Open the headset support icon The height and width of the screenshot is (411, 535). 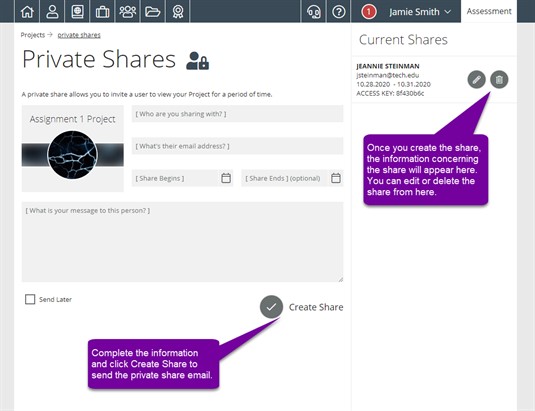[x=314, y=12]
